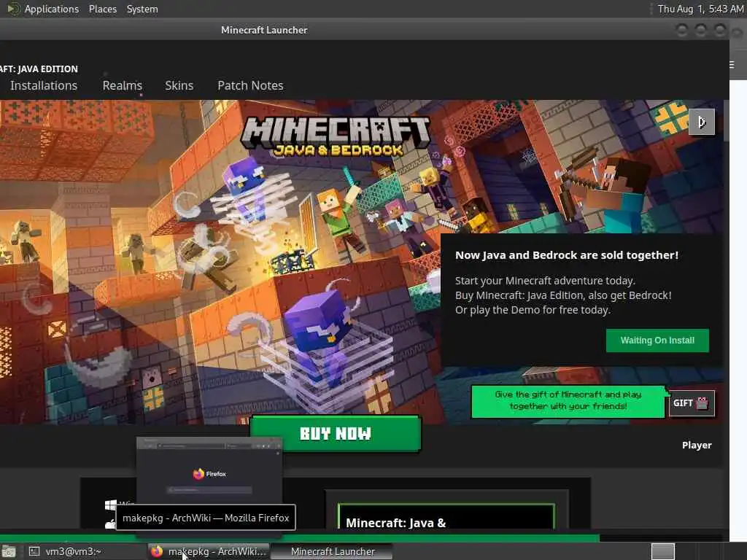The width and height of the screenshot is (747, 560).
Task: Click the Windows logo icon near the bottom
Action: point(111,505)
